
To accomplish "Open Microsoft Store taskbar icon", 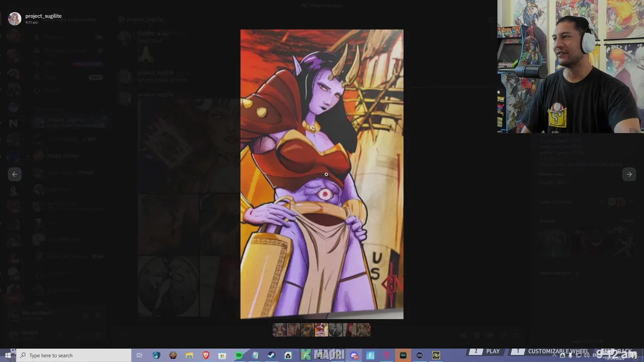I will (x=222, y=355).
